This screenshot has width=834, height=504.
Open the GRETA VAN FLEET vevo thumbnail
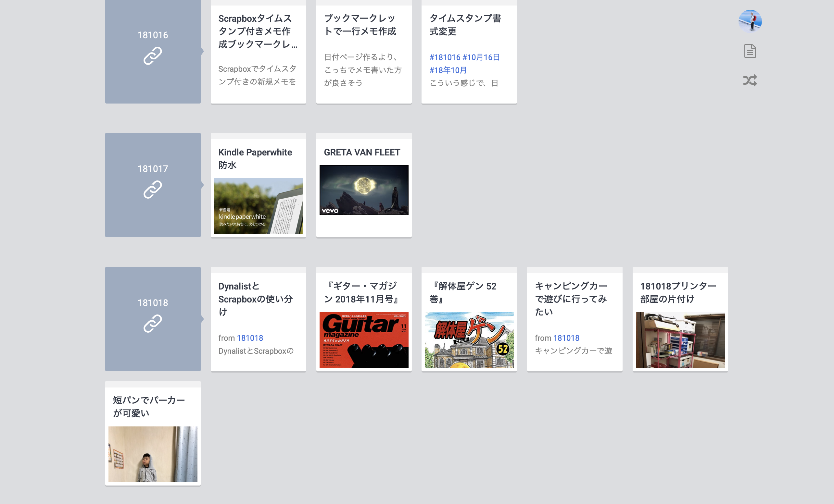pos(364,190)
